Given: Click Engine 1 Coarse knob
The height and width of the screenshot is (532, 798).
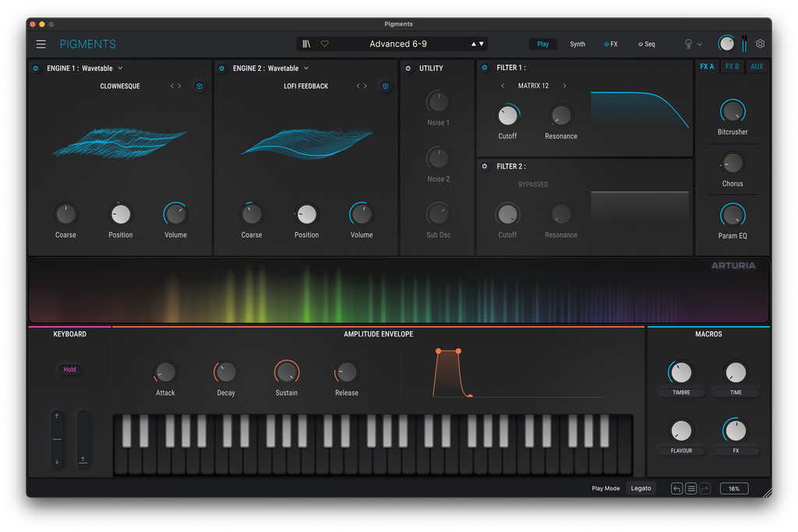Looking at the screenshot, I should tap(65, 214).
